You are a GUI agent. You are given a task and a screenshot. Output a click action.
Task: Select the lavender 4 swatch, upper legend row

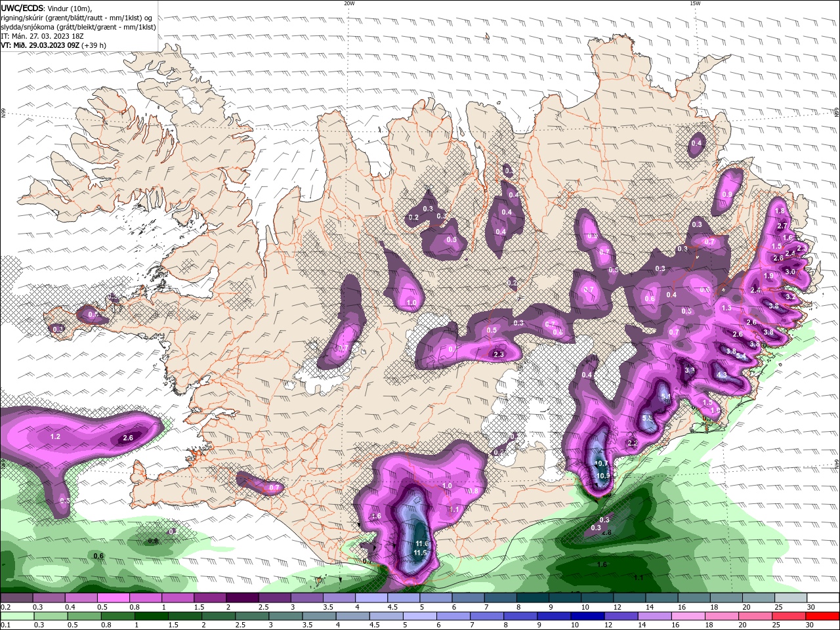pyautogui.click(x=371, y=598)
